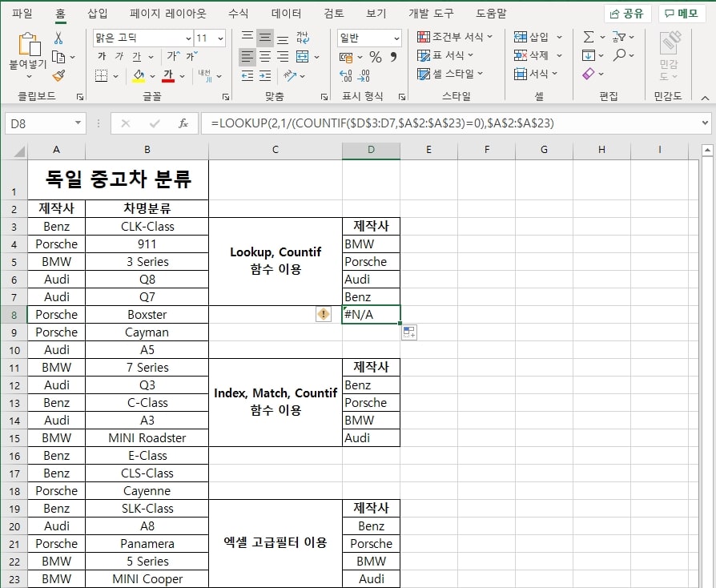Click the vertical scrollbar up arrow
Screen dimensions: 716x588
[707, 149]
